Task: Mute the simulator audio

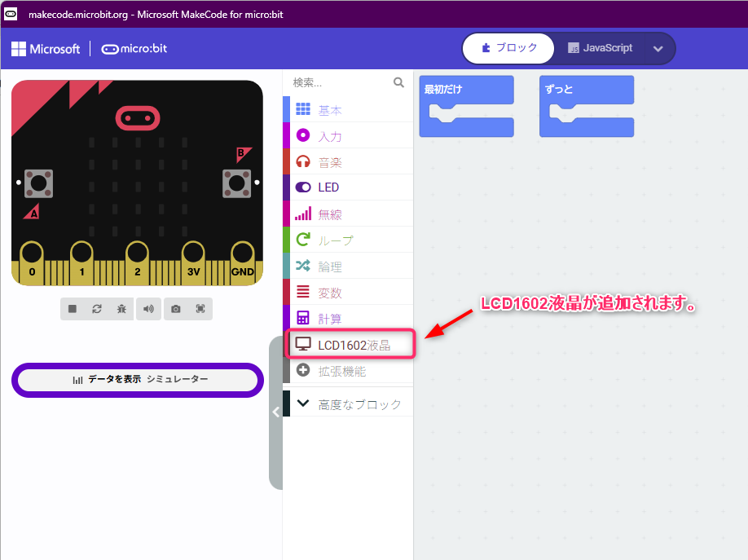Action: point(149,309)
